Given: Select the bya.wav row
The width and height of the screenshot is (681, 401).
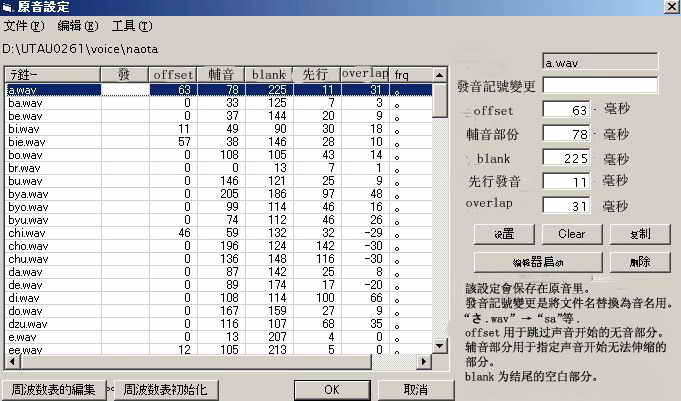Looking at the screenshot, I should 219,194.
